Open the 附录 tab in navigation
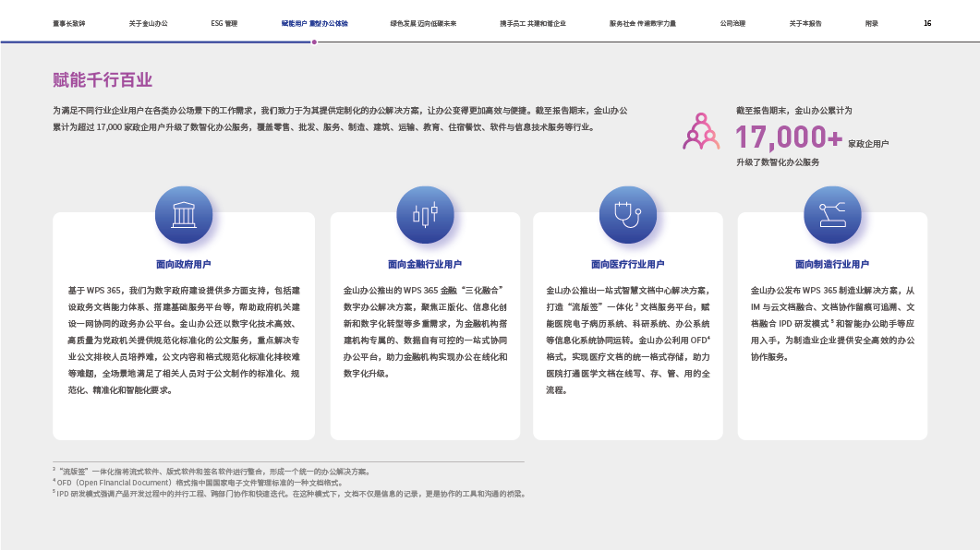The image size is (980, 550). (x=871, y=23)
